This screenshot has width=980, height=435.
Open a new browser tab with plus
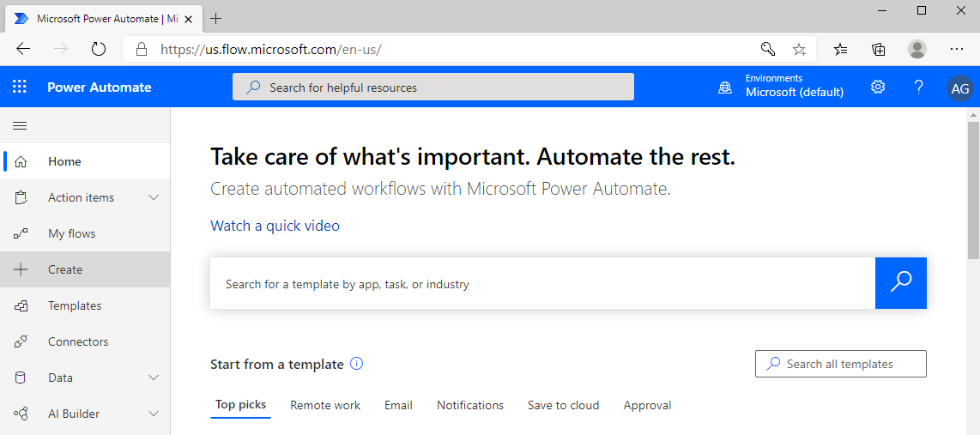coord(215,19)
